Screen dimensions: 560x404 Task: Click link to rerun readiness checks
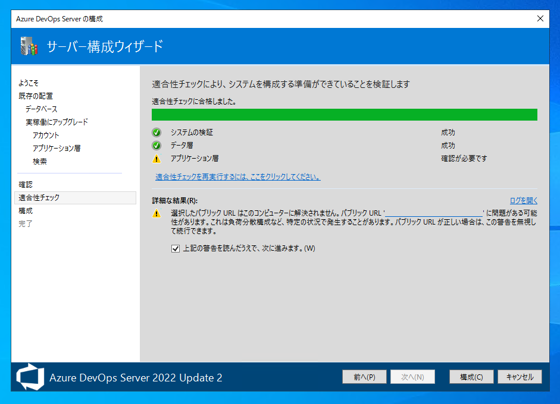[x=238, y=177]
